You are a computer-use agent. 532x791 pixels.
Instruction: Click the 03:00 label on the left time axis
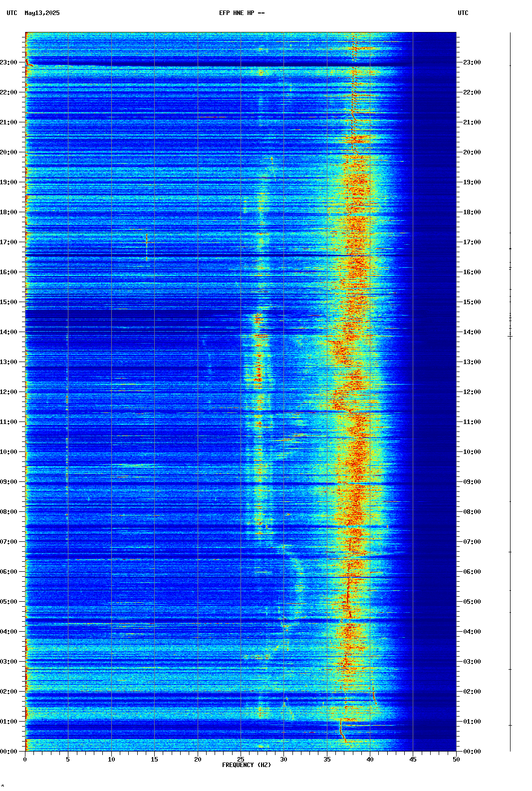(x=8, y=662)
